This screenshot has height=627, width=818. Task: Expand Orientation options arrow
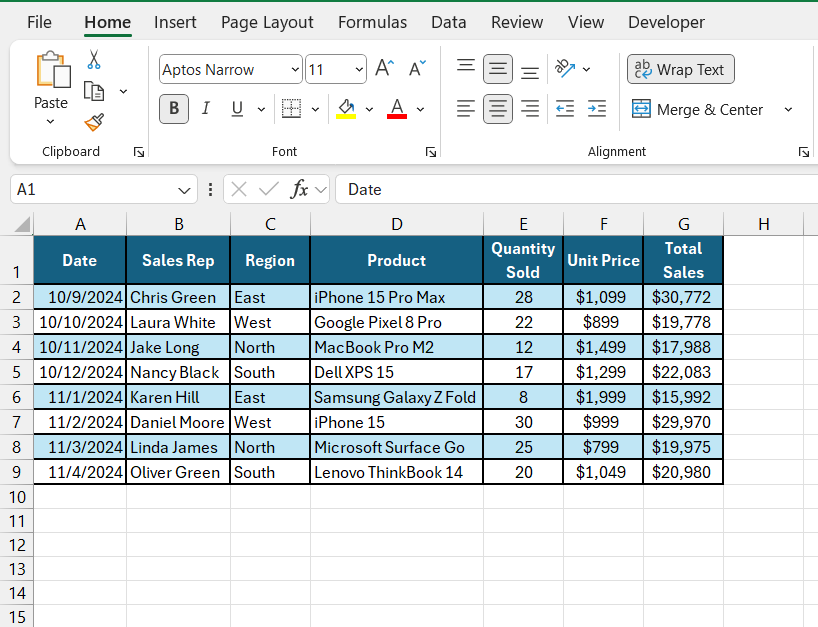586,69
